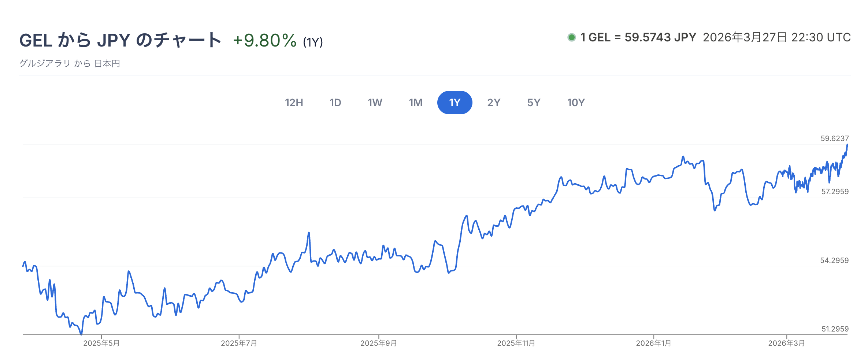
Task: Choose the 1W time range
Action: coord(375,103)
